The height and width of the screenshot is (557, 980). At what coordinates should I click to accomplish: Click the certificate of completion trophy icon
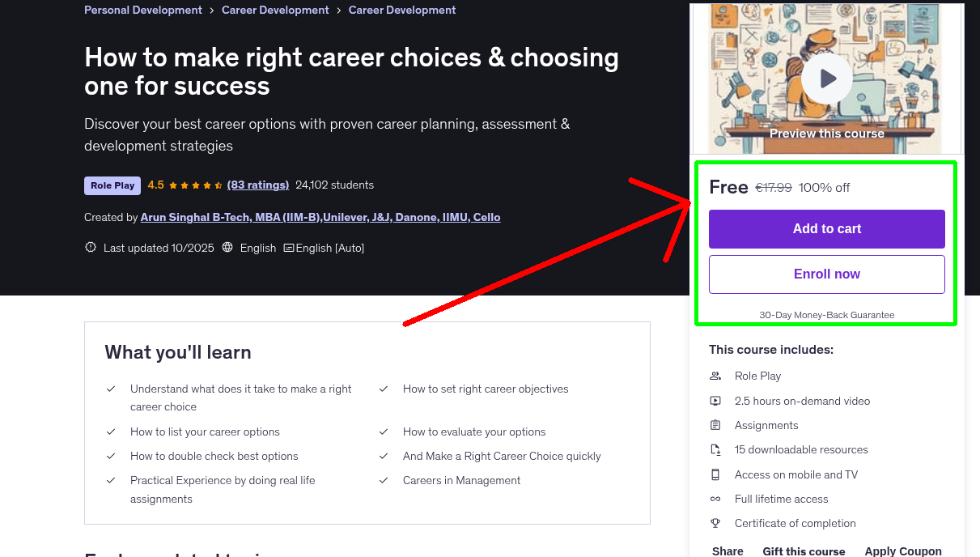(x=715, y=523)
